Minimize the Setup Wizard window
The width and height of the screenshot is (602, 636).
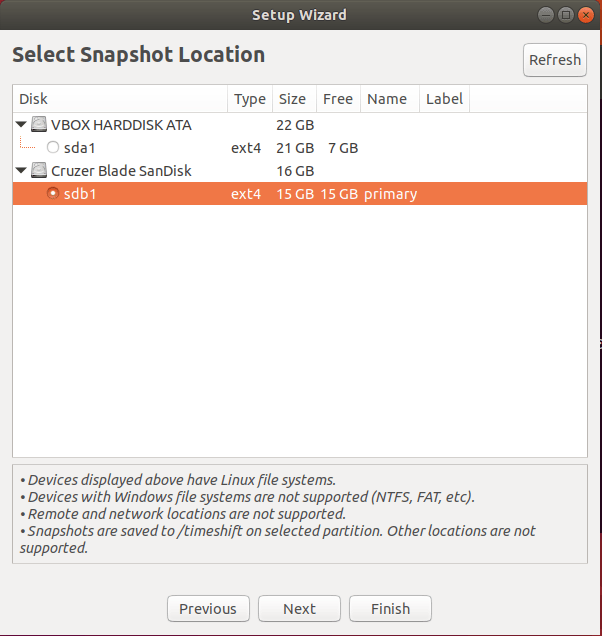tap(548, 14)
